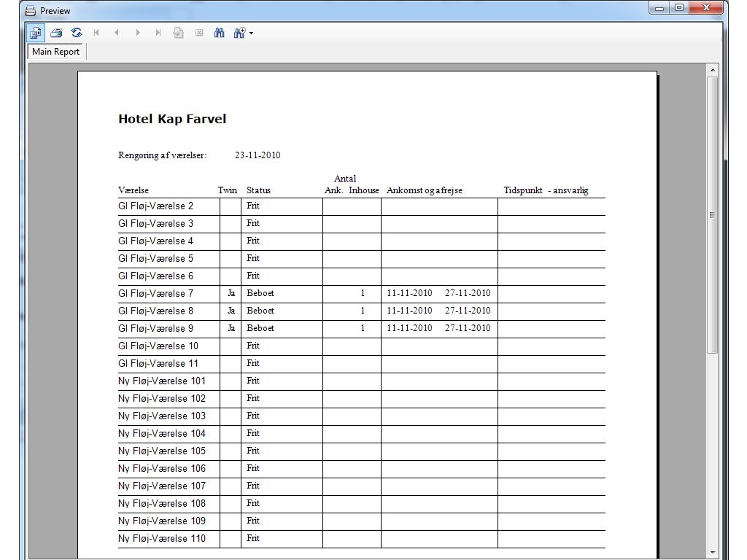
Task: Click the zoom binoculars icon
Action: pos(239,33)
